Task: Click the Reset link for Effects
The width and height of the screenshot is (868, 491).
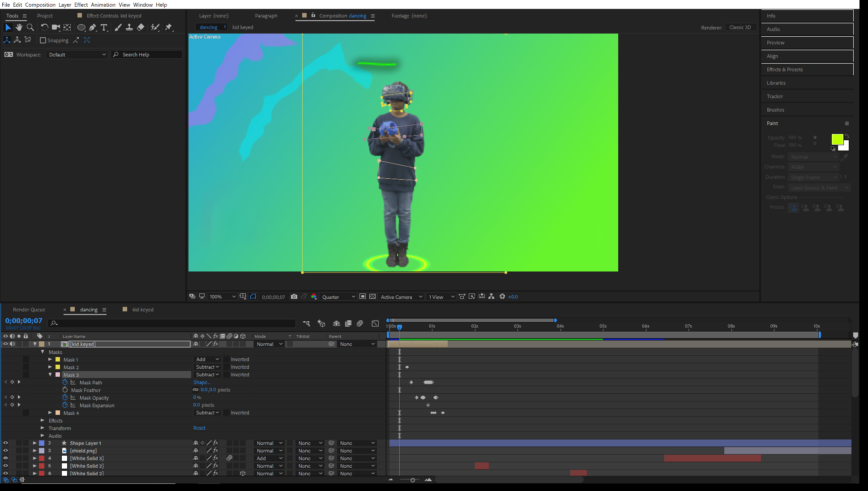Action: pos(199,428)
